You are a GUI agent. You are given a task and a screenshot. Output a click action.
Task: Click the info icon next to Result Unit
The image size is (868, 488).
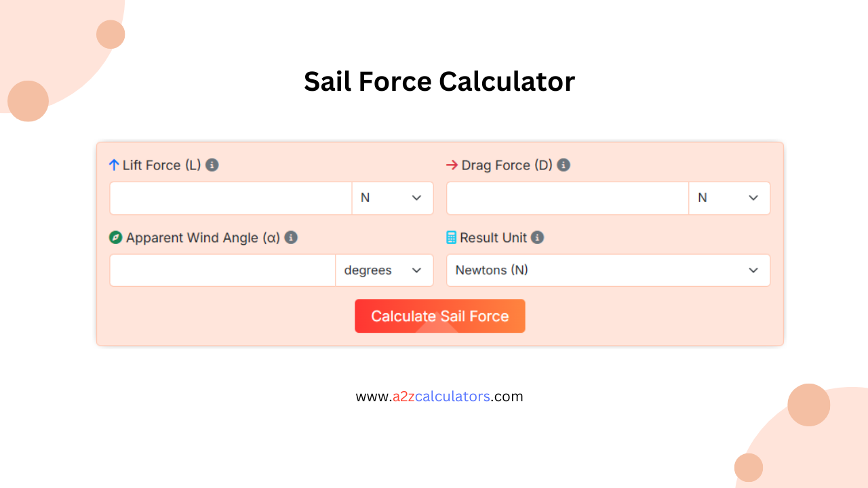(537, 238)
